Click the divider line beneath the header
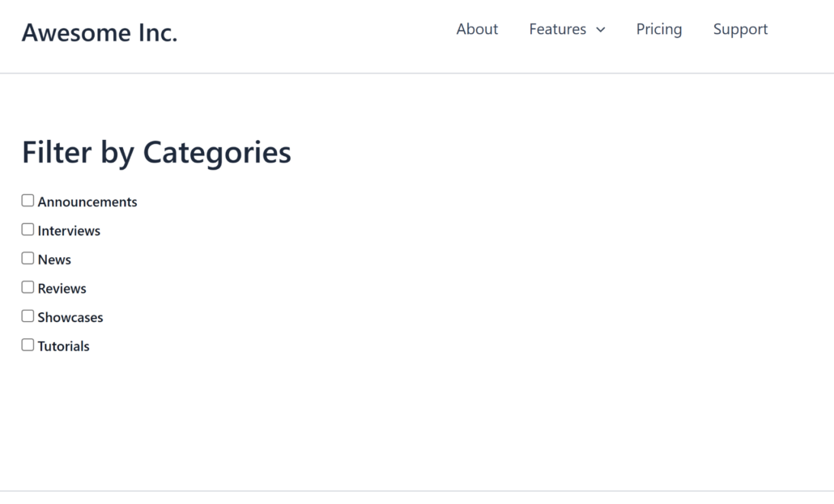 pos(417,74)
